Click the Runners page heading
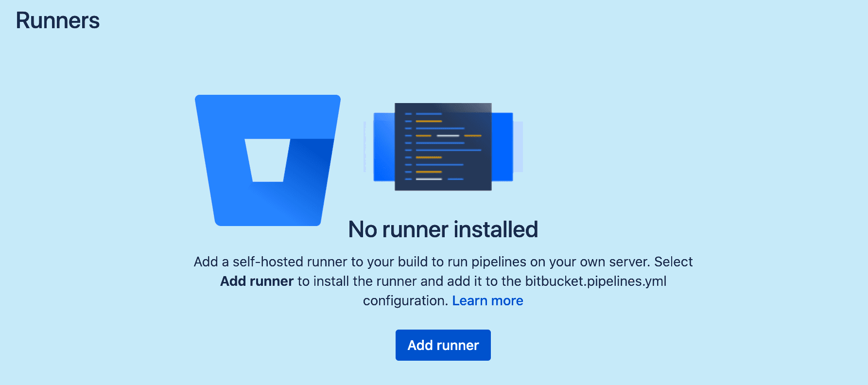The width and height of the screenshot is (868, 385). (57, 21)
